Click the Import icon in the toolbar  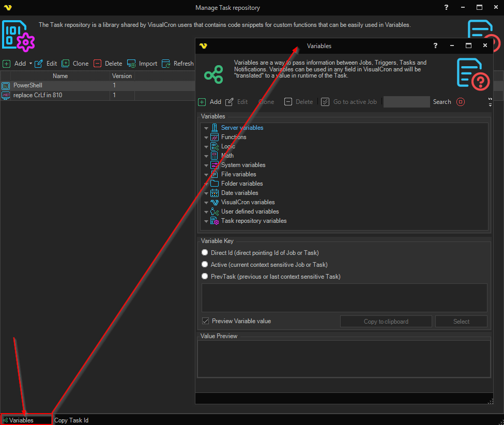[131, 64]
